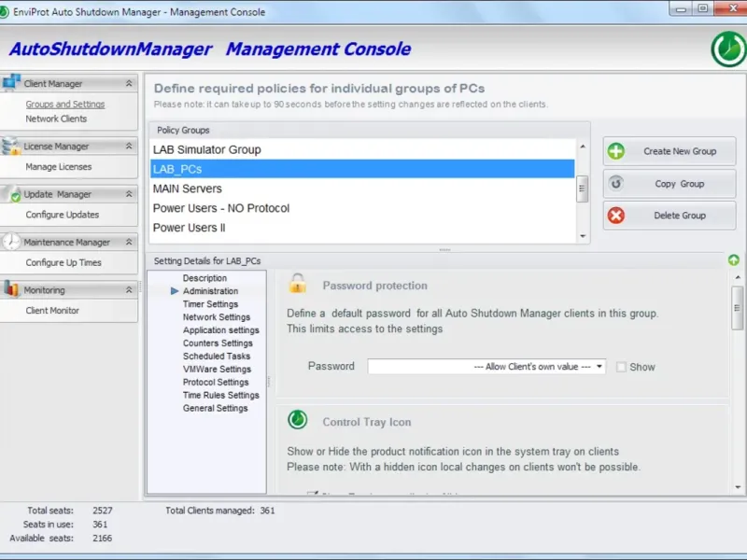Click the Update Manager checkmark icon
Image resolution: width=747 pixels, height=560 pixels.
coord(12,194)
